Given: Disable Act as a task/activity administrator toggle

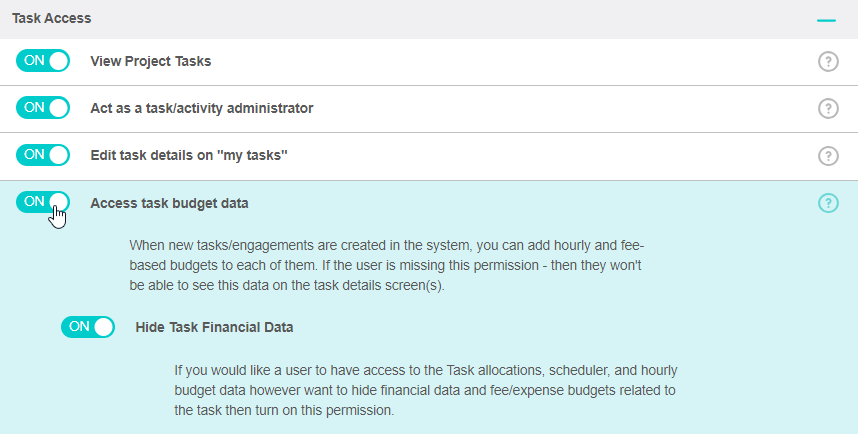Looking at the screenshot, I should click(x=43, y=107).
